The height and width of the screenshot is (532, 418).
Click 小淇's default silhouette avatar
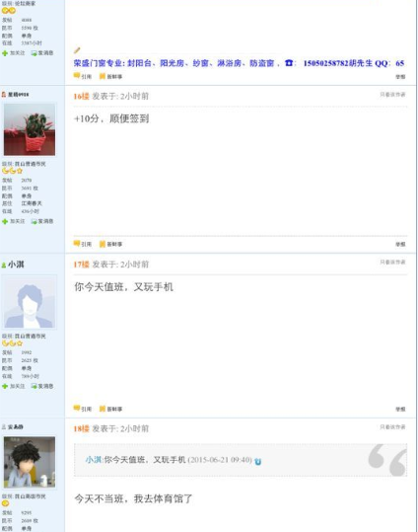click(x=30, y=302)
